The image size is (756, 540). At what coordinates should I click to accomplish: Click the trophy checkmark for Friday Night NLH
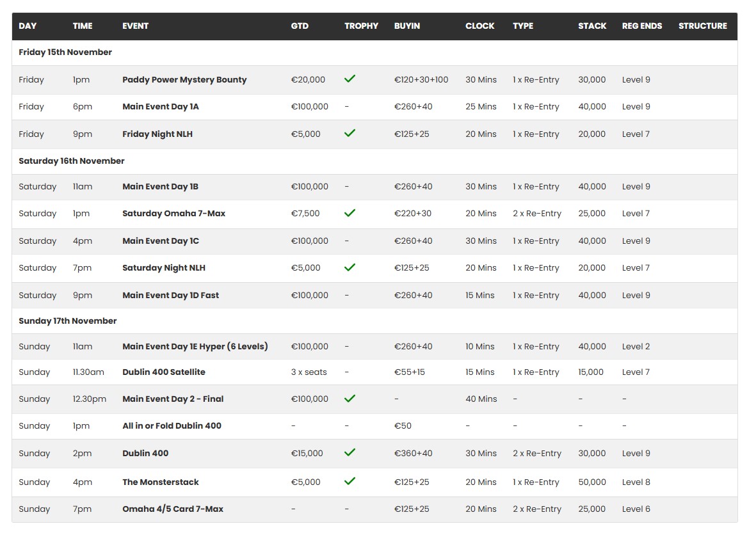tap(350, 133)
